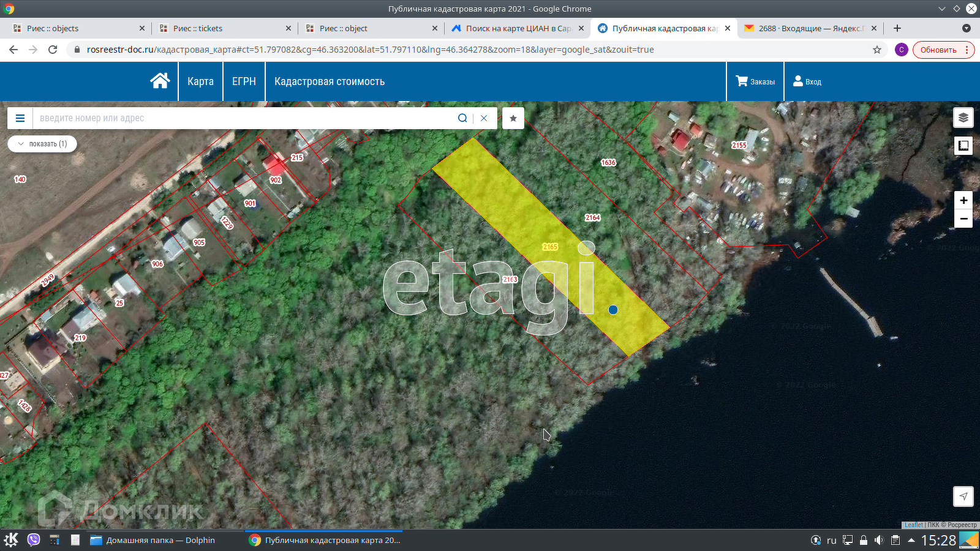Select parcel label 140 on the map
Screen dimensions: 980x551
point(20,179)
